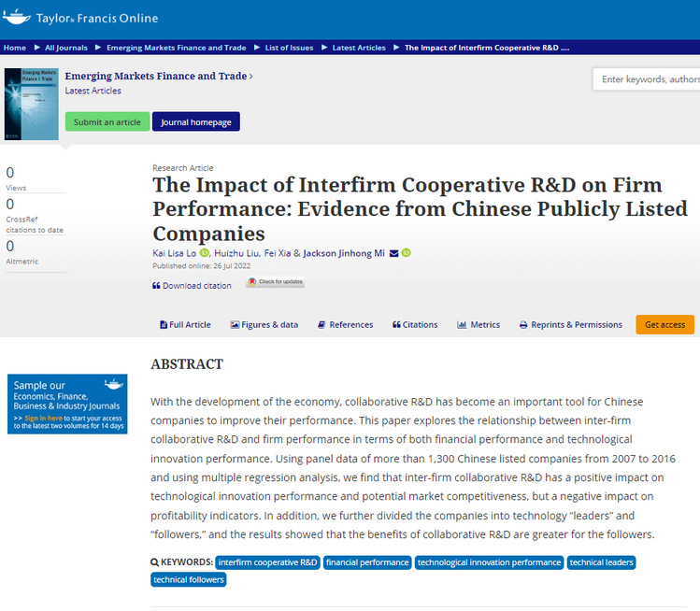Click the Altmetric label
Screen dimensions: 700x611
[x=21, y=262]
